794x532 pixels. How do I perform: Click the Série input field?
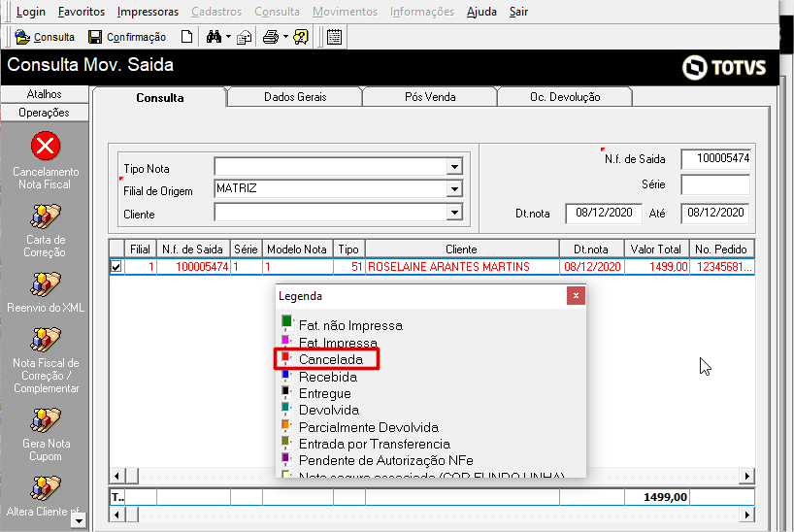click(715, 184)
